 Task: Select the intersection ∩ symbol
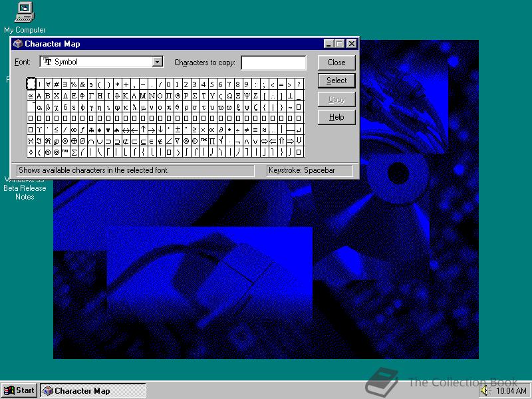point(91,140)
